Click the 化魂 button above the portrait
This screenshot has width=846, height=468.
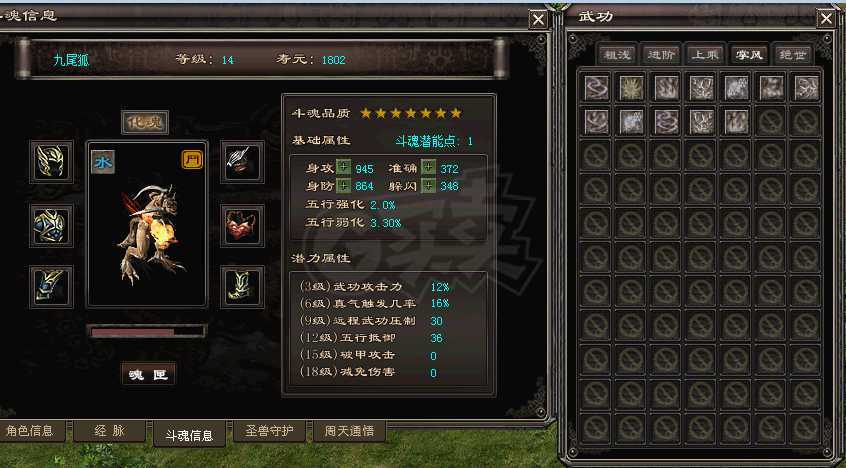145,122
